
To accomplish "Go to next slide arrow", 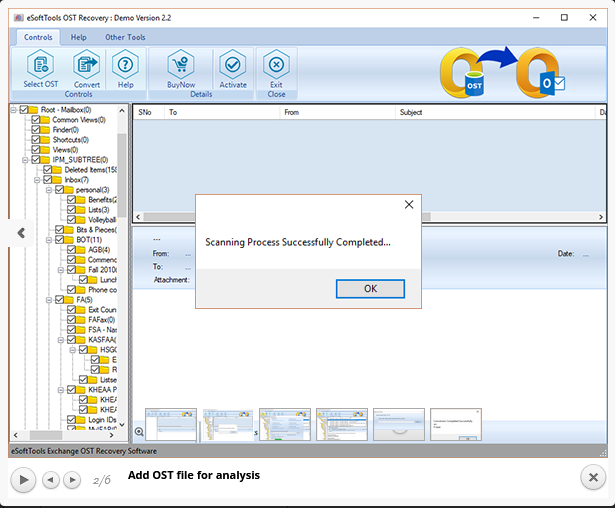I will (72, 479).
